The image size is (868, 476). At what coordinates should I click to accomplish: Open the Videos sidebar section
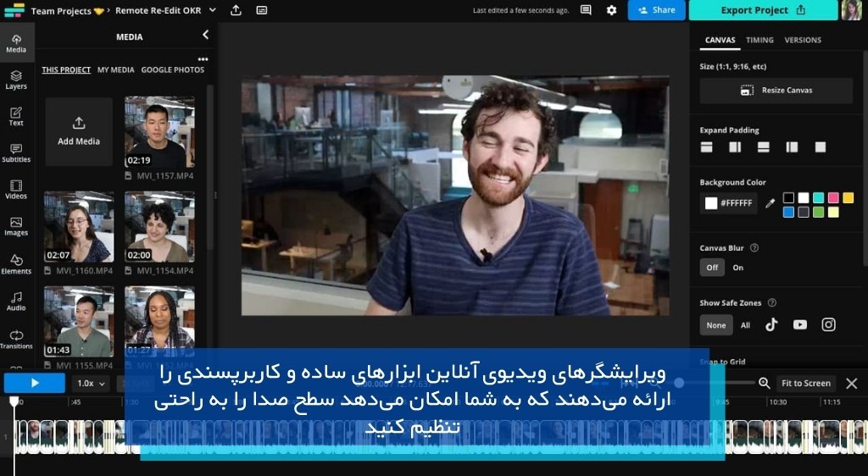(x=16, y=190)
